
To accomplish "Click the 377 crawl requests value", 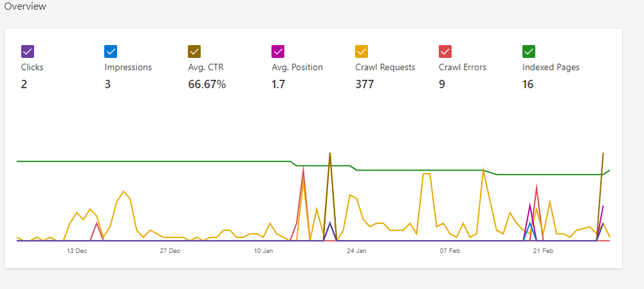I will click(364, 84).
